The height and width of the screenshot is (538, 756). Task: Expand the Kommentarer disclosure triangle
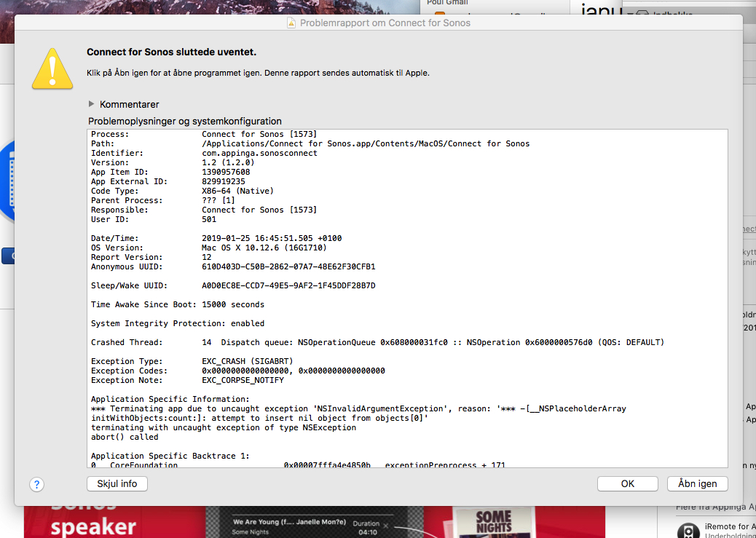(x=91, y=104)
